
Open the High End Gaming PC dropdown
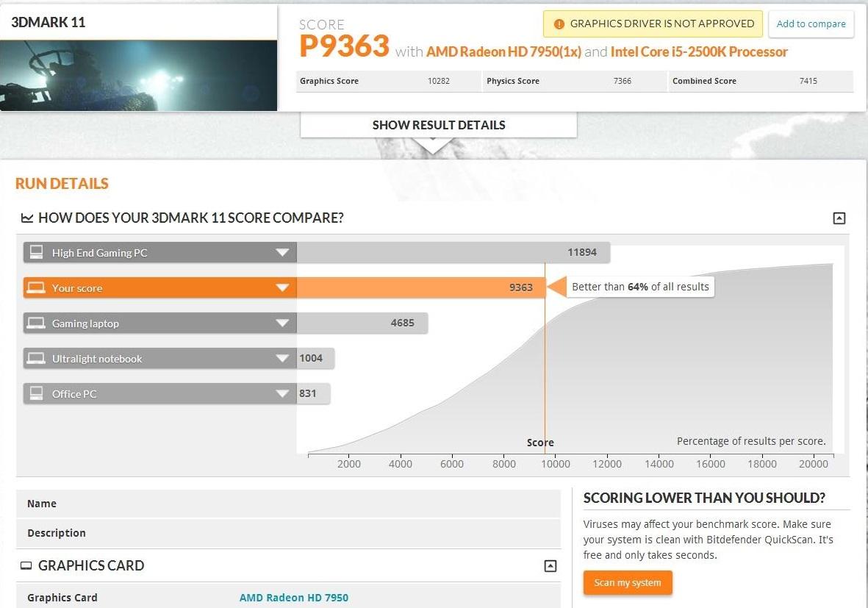point(282,252)
